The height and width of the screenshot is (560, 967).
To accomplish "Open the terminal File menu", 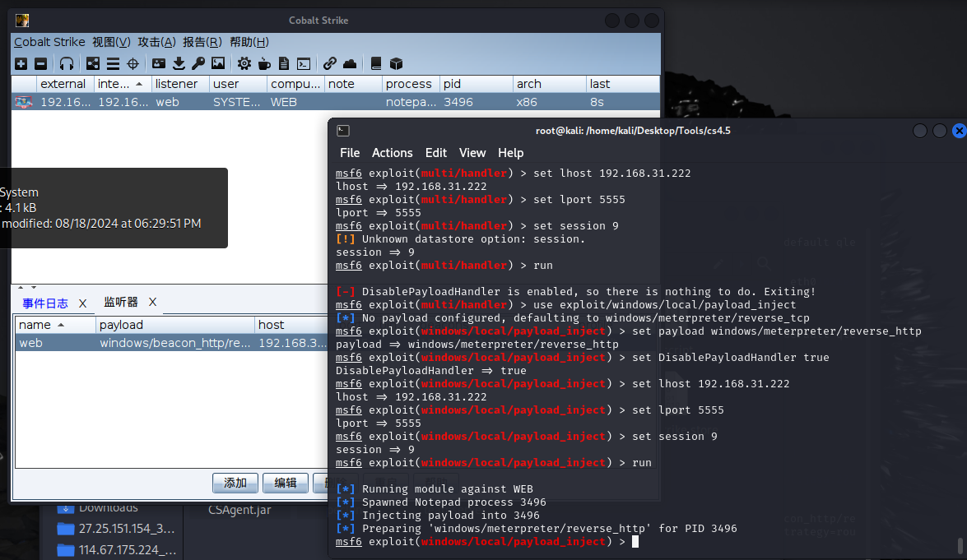I will (350, 153).
